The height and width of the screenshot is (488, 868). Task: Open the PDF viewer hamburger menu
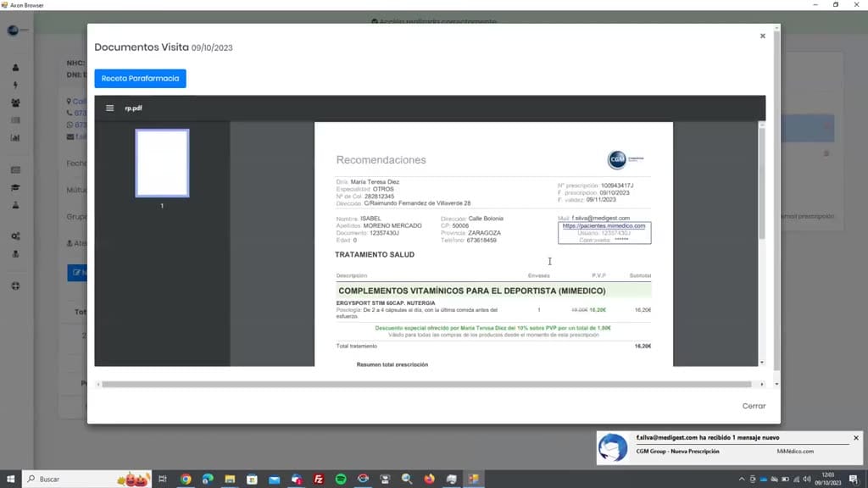109,108
